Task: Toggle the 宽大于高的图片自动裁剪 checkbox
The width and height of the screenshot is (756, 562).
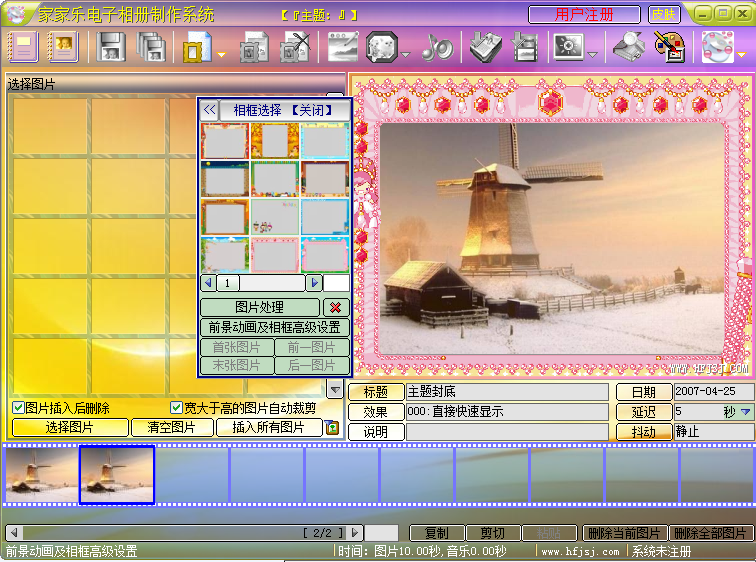Action: [x=177, y=408]
